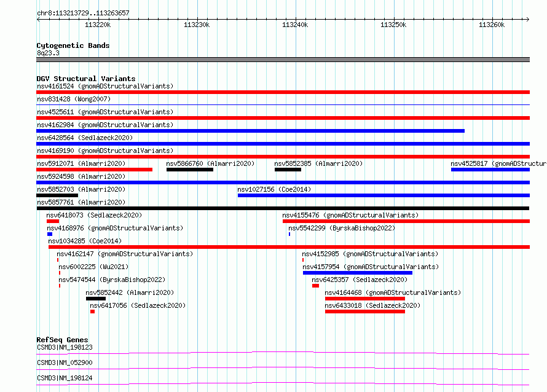The width and height of the screenshot is (547, 392).
Task: Click the black bar of nsv5852385
Action: [x=288, y=170]
